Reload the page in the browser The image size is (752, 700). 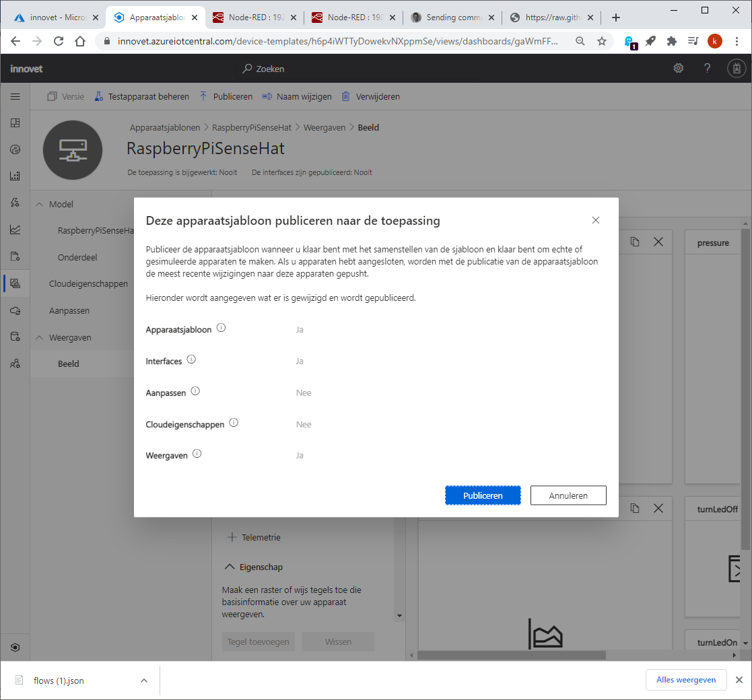pos(59,41)
